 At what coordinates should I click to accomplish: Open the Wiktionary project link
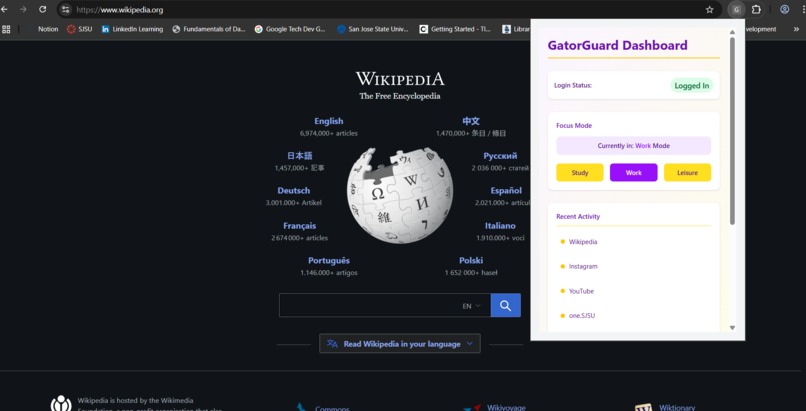pyautogui.click(x=677, y=408)
